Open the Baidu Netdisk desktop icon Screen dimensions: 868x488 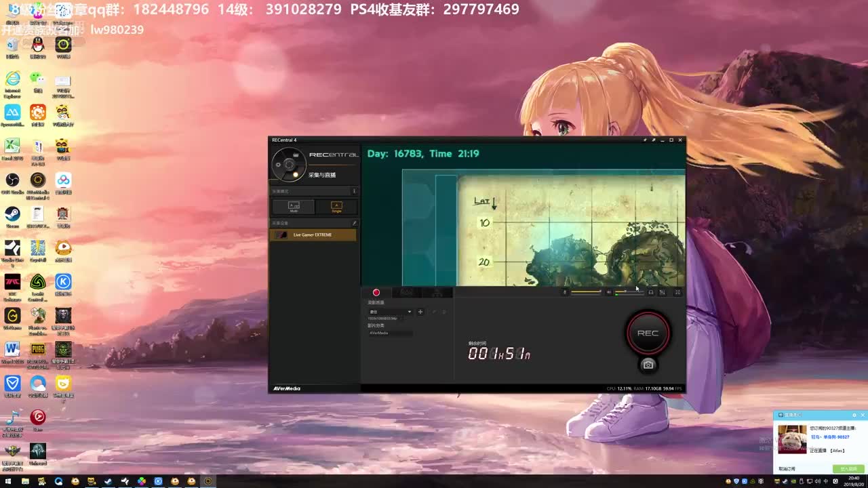[63, 183]
